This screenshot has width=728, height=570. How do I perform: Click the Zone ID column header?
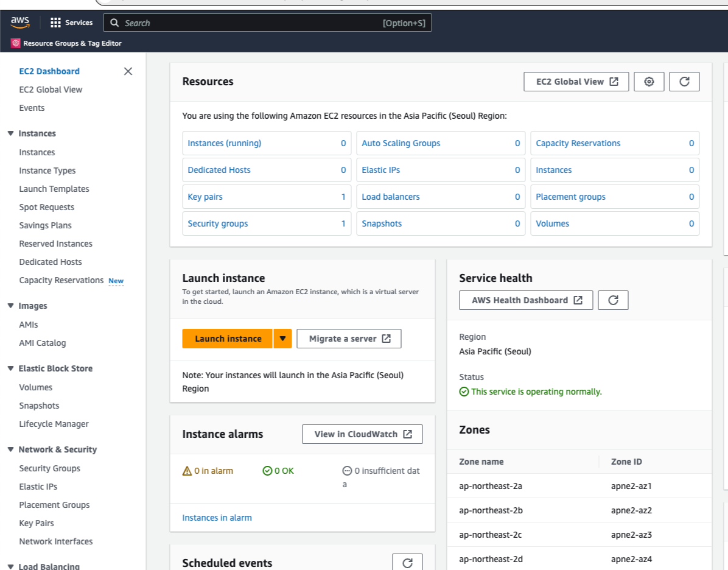626,461
